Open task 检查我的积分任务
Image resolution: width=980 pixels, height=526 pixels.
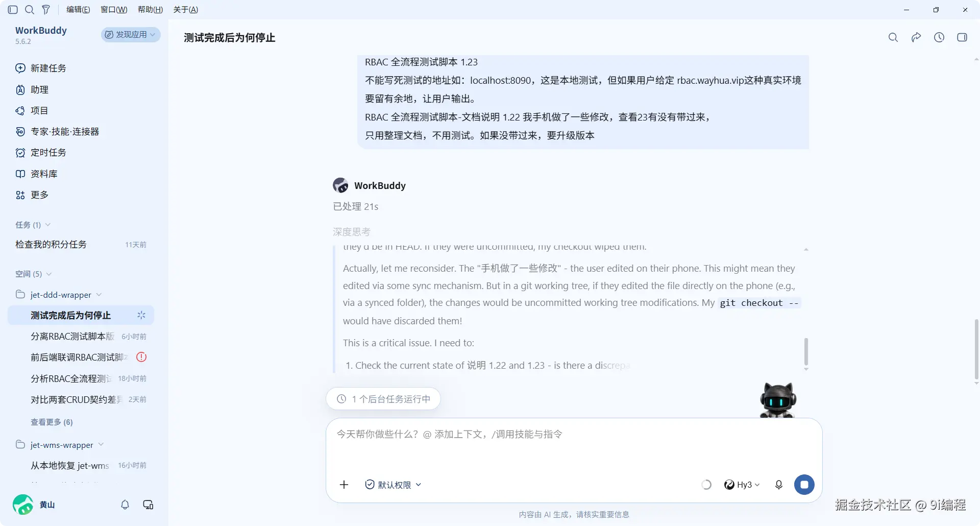[81, 244]
